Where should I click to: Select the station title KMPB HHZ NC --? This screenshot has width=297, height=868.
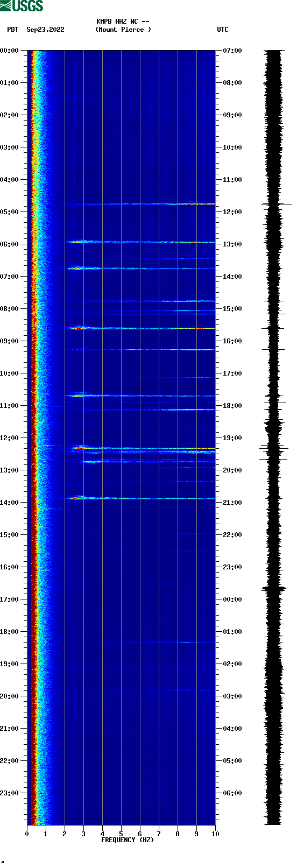point(123,22)
